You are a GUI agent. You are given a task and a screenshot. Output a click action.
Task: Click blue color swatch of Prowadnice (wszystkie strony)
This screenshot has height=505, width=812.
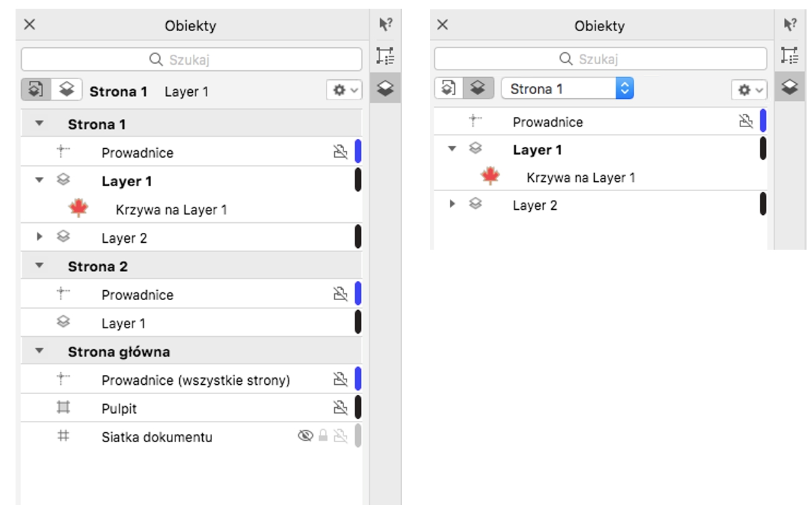[x=358, y=379]
